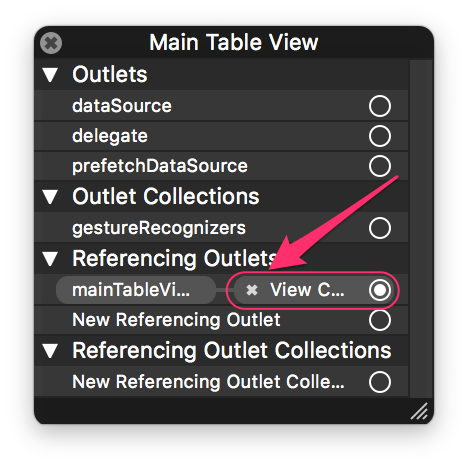Collapse the Referencing Outlets section triangle
This screenshot has width=468, height=468.
tap(50, 259)
